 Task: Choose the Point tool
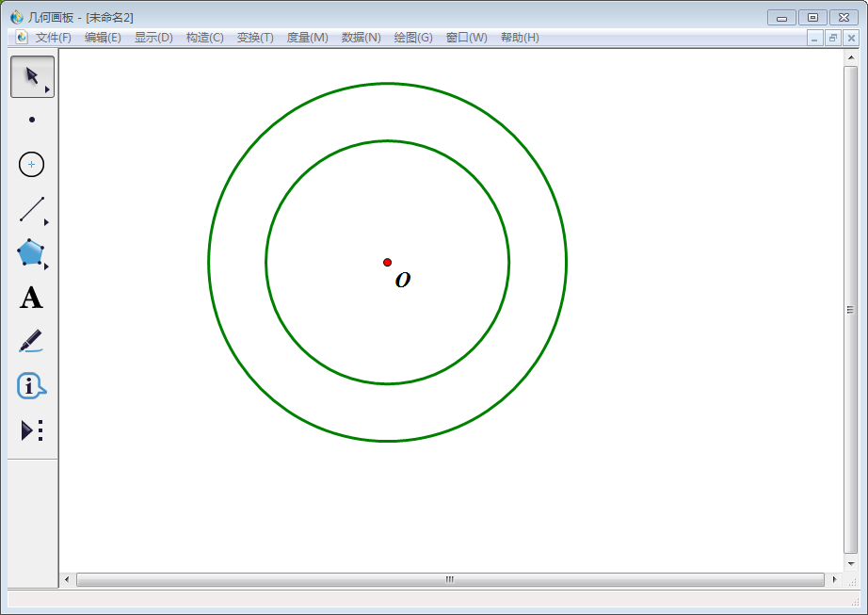point(32,120)
